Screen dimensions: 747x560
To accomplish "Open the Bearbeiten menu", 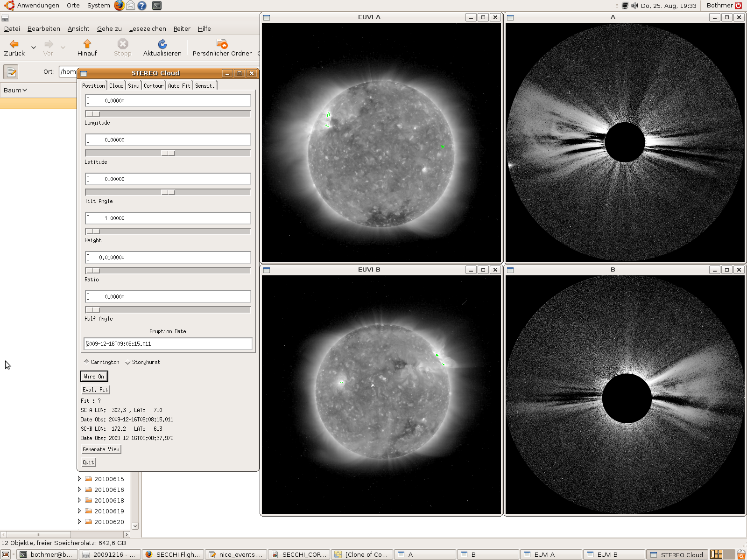I will tap(44, 28).
